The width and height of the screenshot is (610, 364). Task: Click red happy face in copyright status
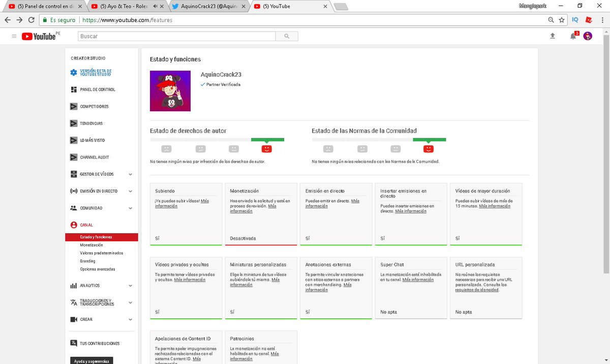[267, 149]
